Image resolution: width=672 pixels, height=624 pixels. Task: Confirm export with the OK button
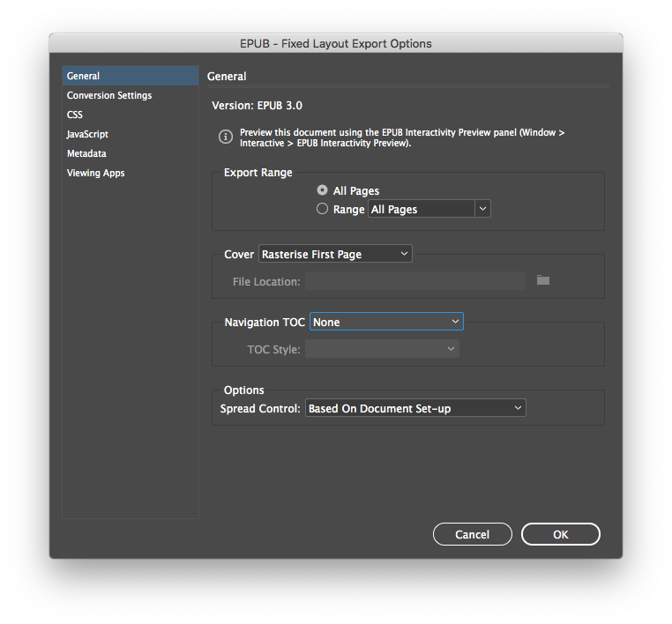pos(560,534)
